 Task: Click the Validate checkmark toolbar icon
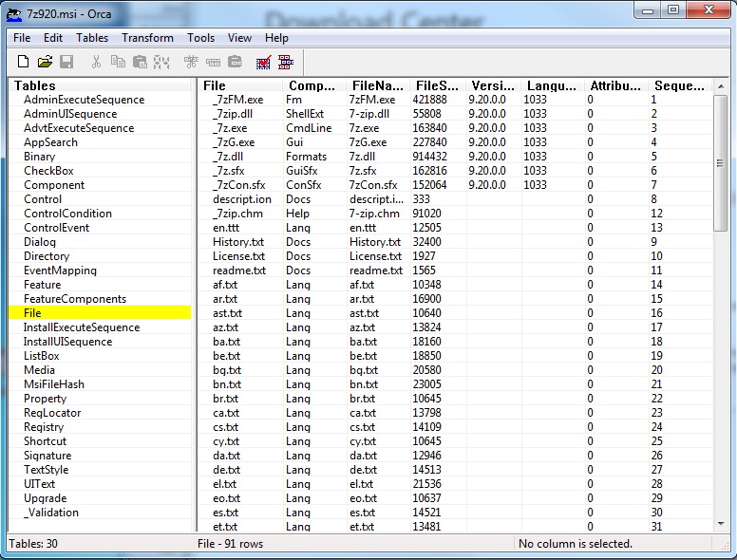pos(264,62)
